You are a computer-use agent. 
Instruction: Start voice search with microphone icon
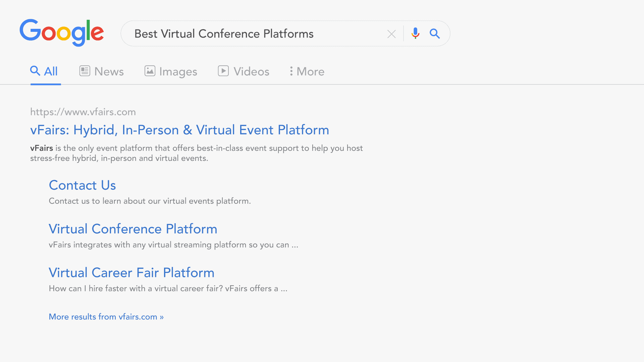415,34
